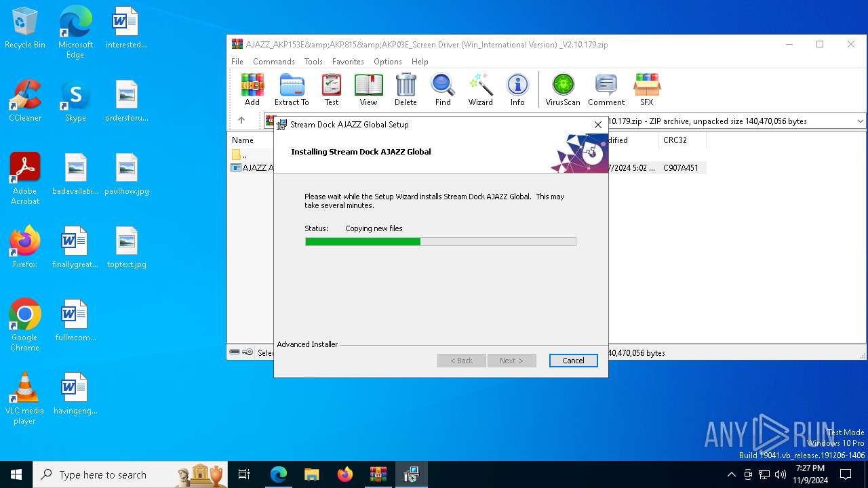Screen dimensions: 868x488
Task: Open Skype desktop shortcut
Action: [75, 102]
